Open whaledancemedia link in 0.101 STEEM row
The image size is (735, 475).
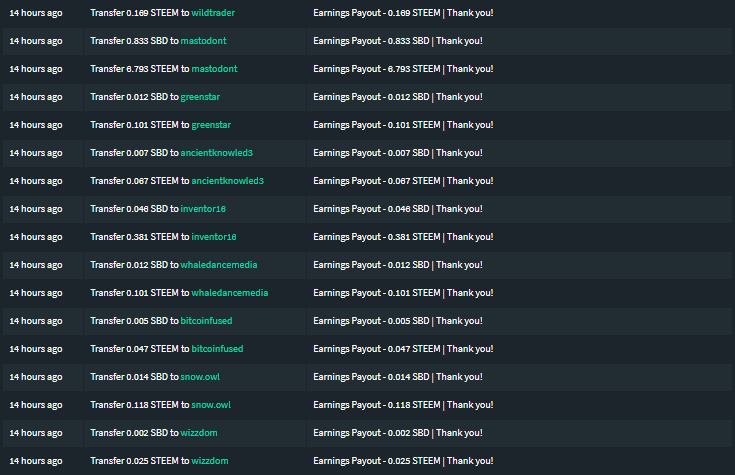pyautogui.click(x=230, y=293)
